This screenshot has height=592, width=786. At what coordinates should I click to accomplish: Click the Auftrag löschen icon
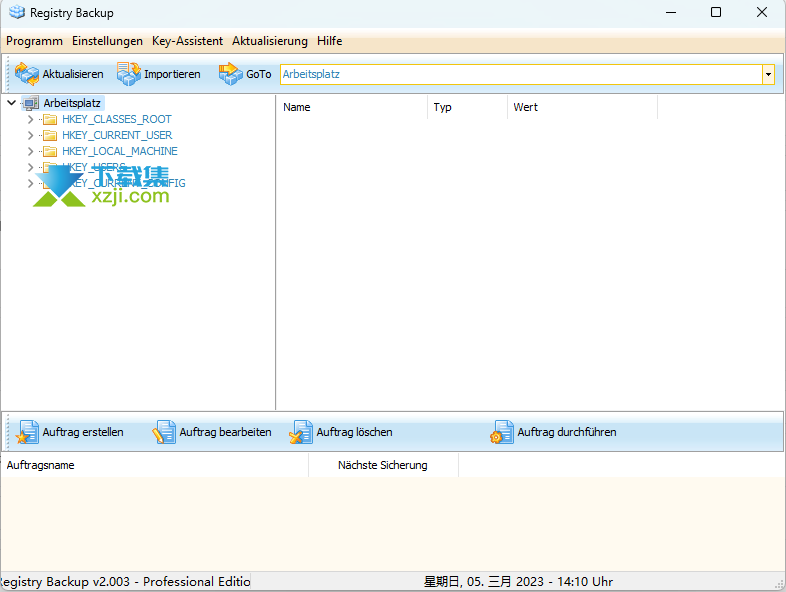(x=301, y=432)
